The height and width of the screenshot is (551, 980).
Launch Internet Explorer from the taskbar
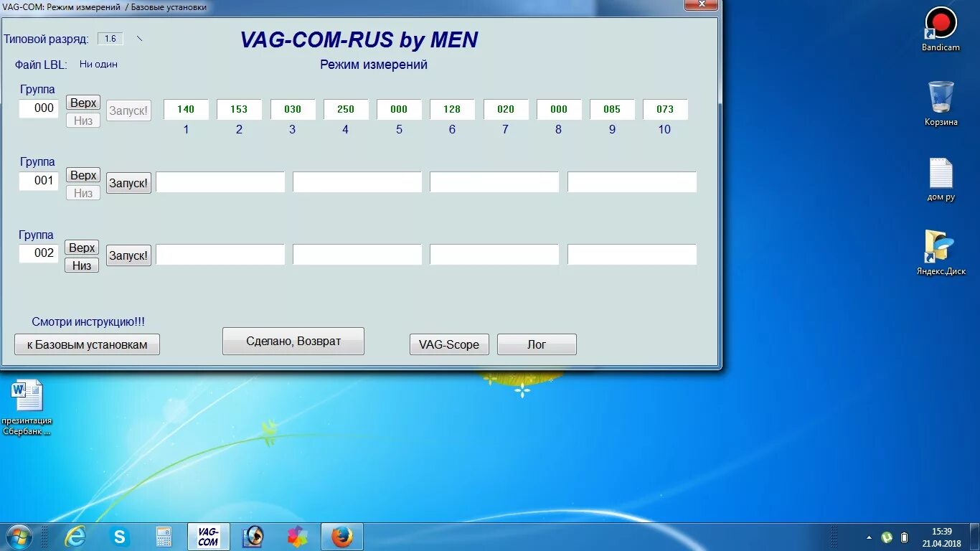[x=75, y=537]
